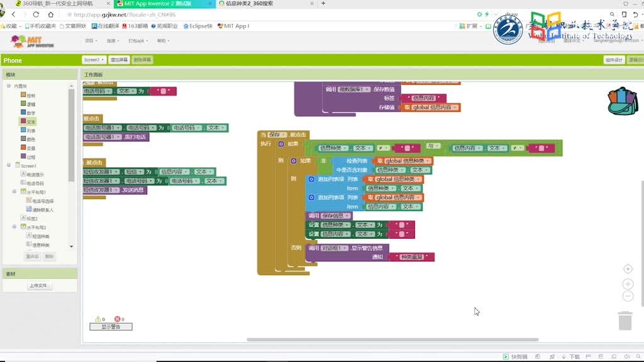Click the MIT App Inventor logo
This screenshot has width=644, height=362.
pyautogui.click(x=32, y=41)
